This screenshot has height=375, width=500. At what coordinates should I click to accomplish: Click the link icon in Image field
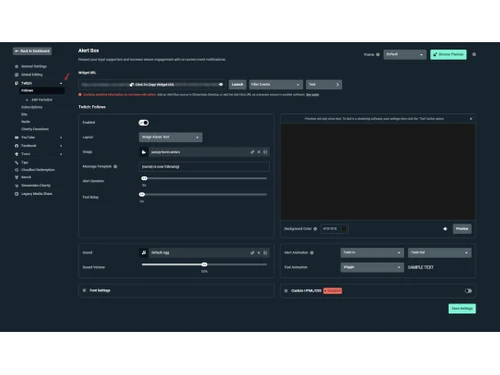coord(252,152)
